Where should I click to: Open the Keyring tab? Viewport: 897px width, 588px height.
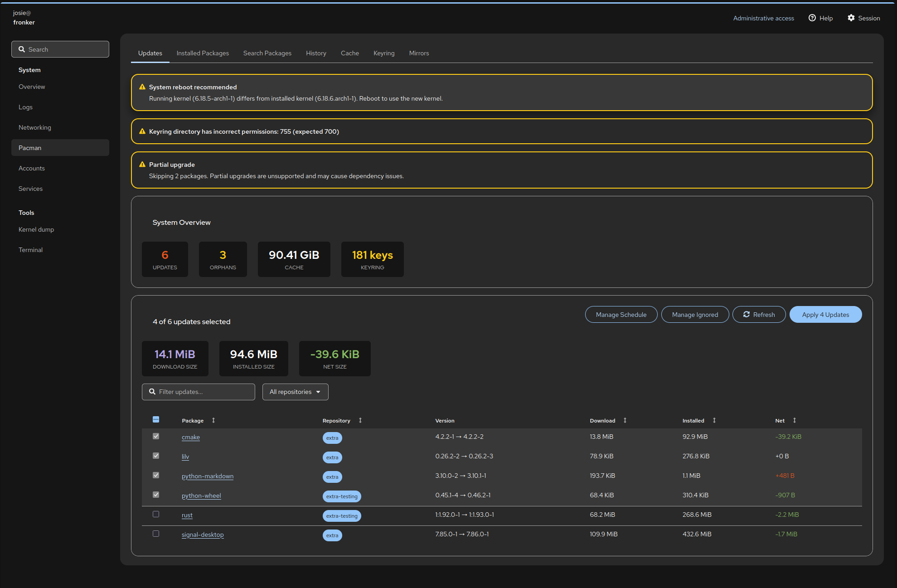(383, 53)
